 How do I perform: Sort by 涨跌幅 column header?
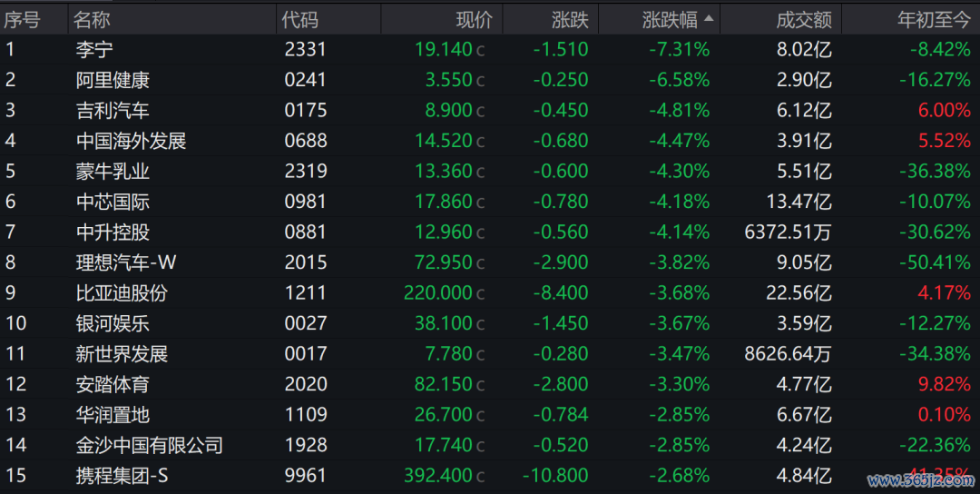click(670, 20)
